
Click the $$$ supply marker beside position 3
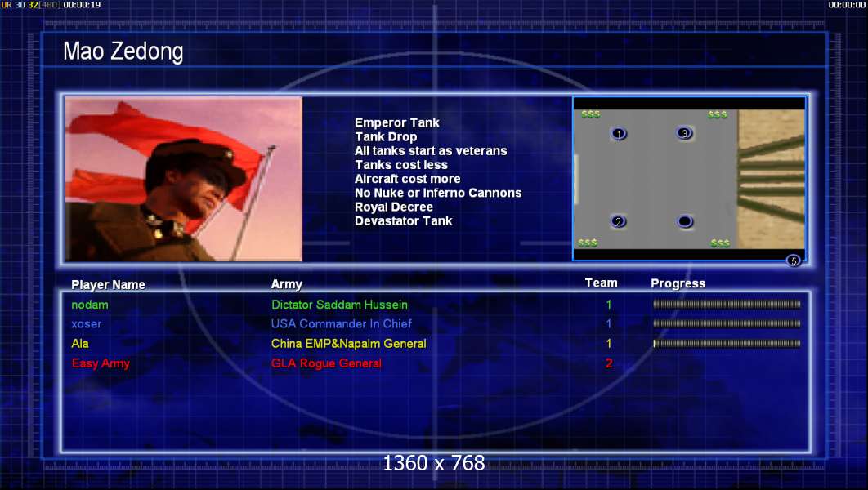[718, 114]
